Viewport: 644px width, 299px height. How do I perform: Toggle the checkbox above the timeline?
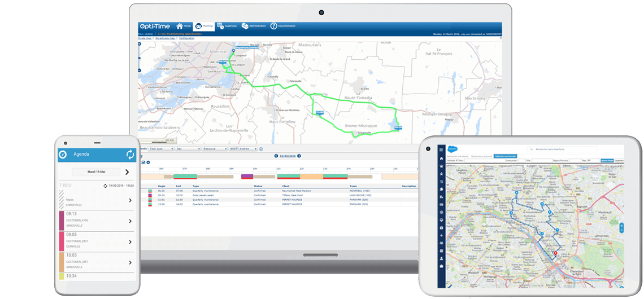pyautogui.click(x=143, y=162)
